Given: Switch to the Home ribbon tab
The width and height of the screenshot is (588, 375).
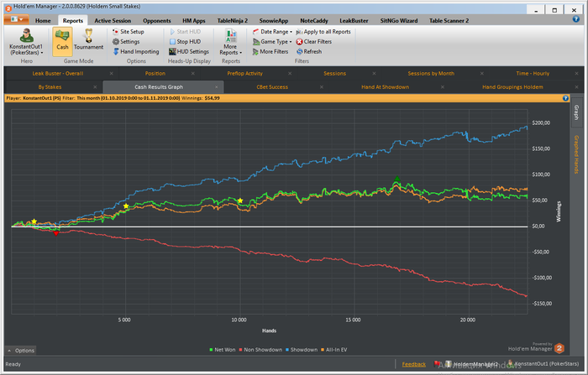Looking at the screenshot, I should pyautogui.click(x=43, y=21).
